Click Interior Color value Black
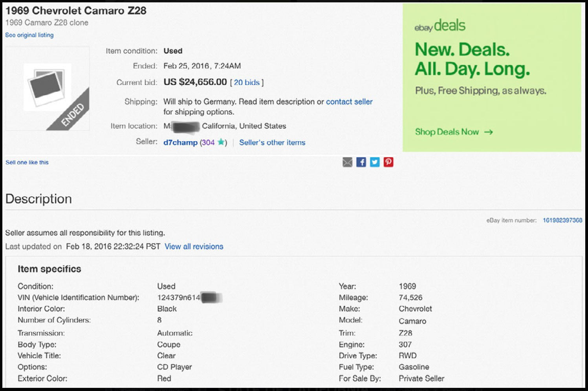The width and height of the screenshot is (588, 391). pyautogui.click(x=167, y=309)
